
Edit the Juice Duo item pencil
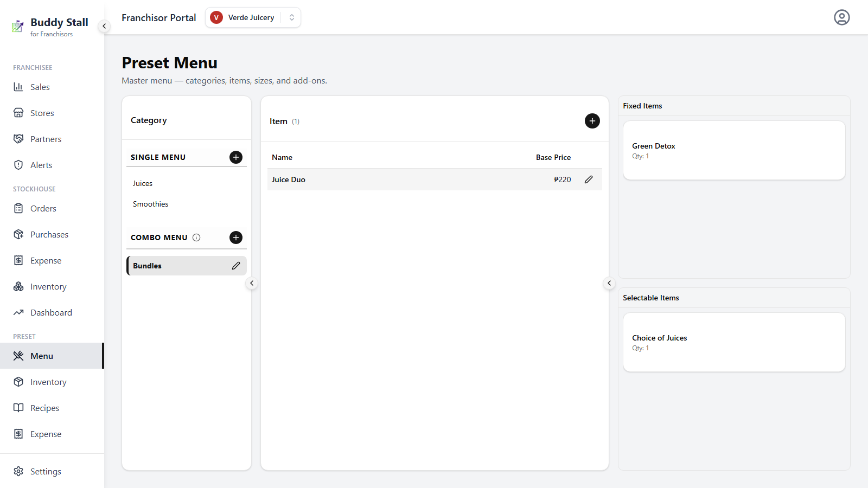point(589,179)
